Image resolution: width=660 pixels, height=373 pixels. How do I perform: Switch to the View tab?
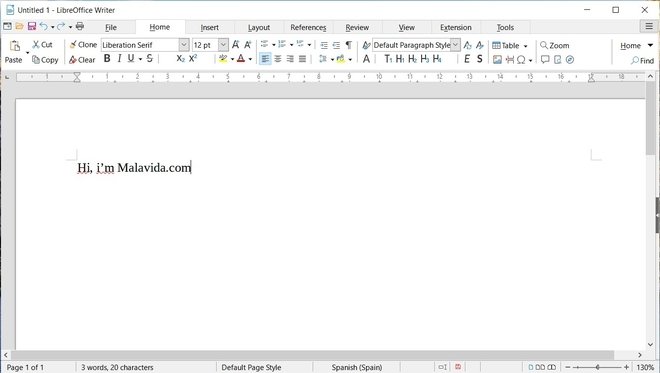(406, 27)
